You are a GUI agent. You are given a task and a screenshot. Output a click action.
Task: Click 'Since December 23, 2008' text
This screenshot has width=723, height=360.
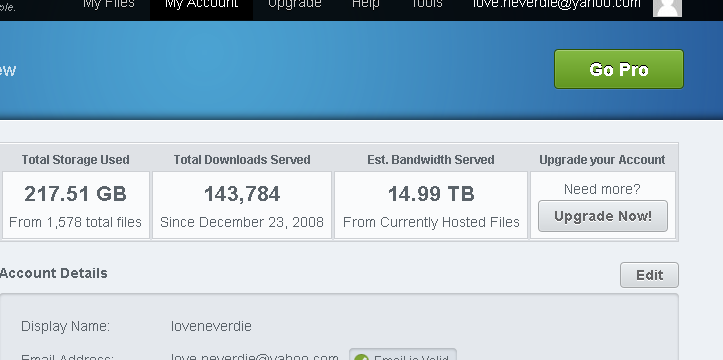tap(242, 222)
